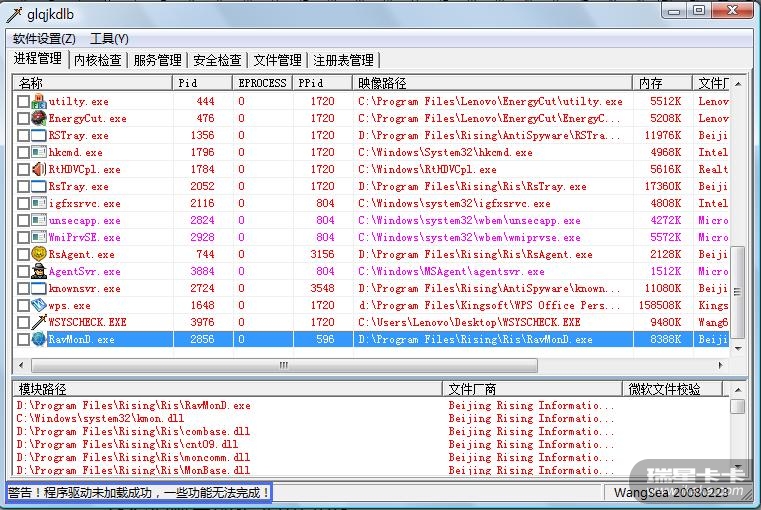
Task: Click the RsAgent.exe lion icon
Action: click(39, 254)
